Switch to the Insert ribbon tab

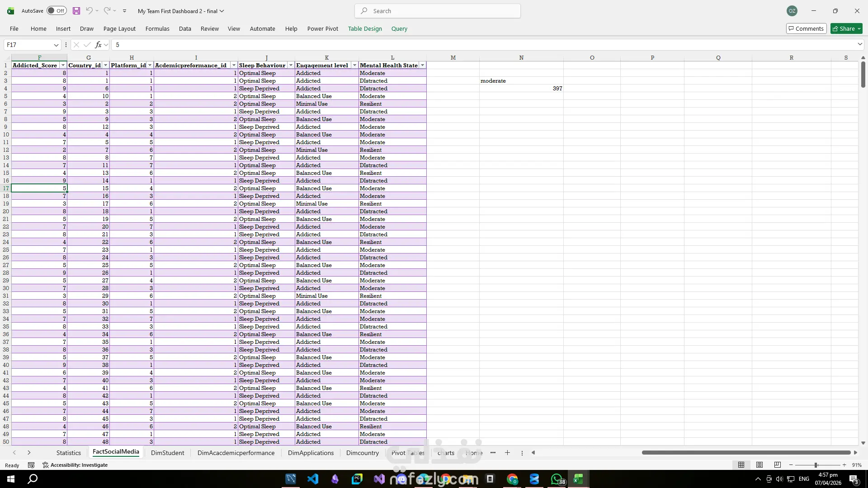tap(63, 28)
